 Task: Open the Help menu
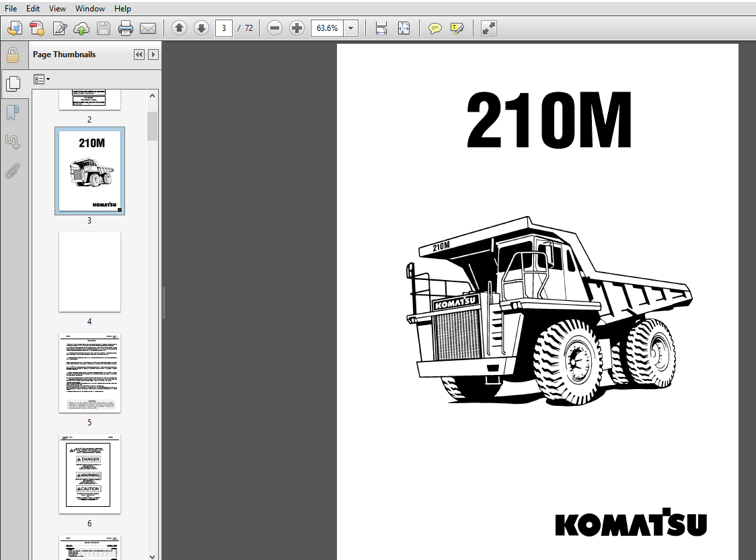point(122,9)
